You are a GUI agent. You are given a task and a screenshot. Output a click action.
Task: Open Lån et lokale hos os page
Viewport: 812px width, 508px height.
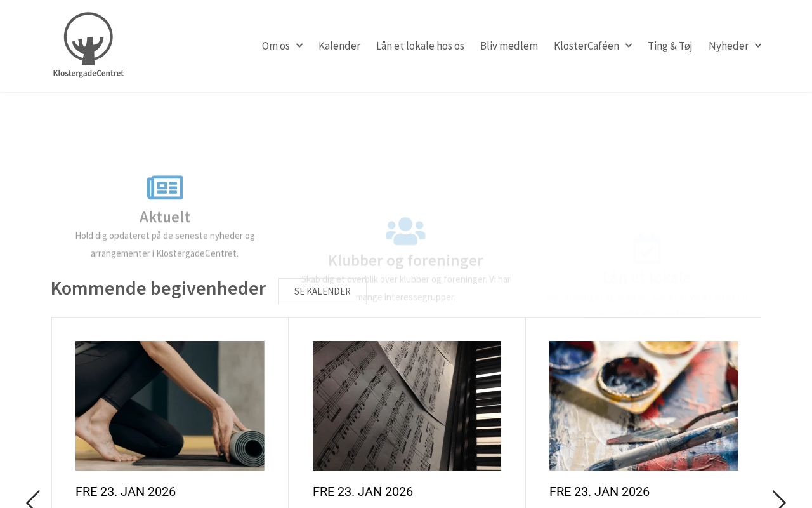[x=420, y=46]
